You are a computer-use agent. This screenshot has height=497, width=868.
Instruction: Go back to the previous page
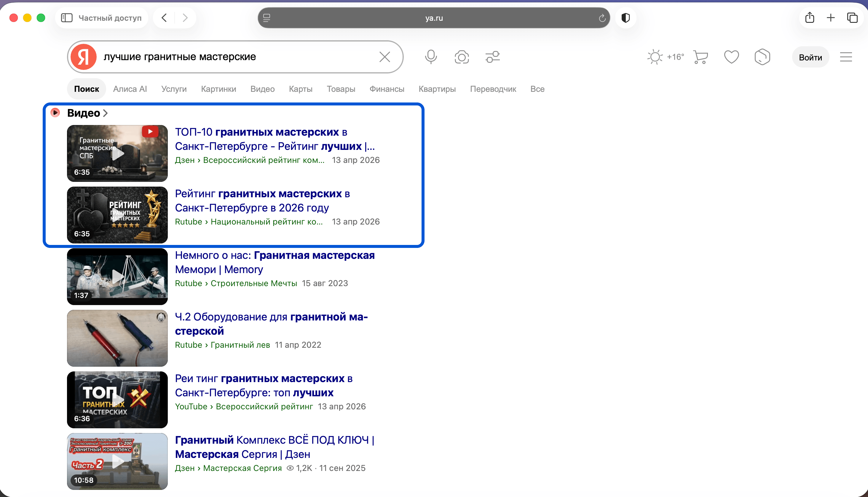(164, 18)
